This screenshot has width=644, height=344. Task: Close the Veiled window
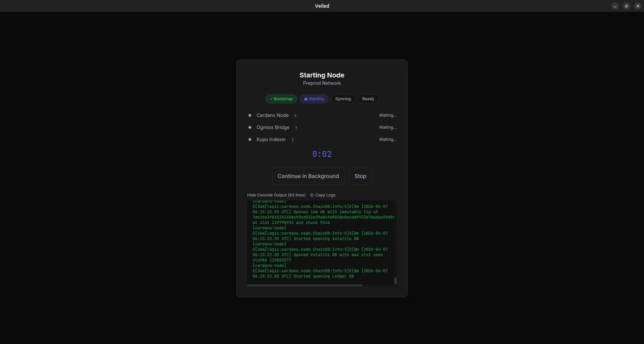(x=638, y=6)
